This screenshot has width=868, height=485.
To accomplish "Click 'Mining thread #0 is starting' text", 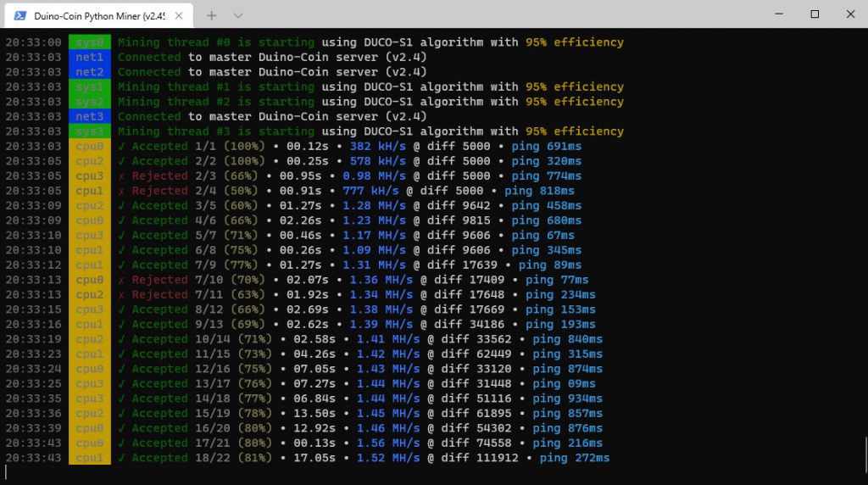I will [216, 42].
